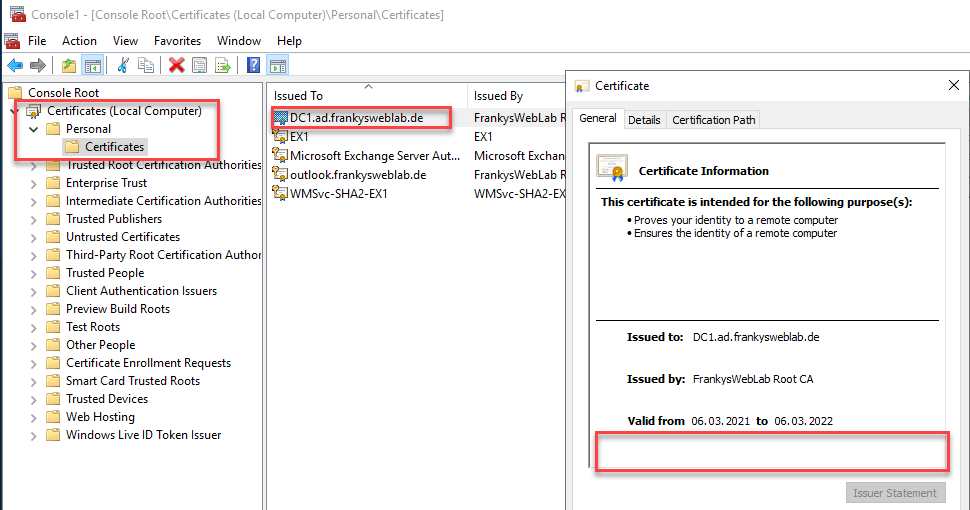Switch to the Details tab in Certificate dialog

(x=644, y=120)
